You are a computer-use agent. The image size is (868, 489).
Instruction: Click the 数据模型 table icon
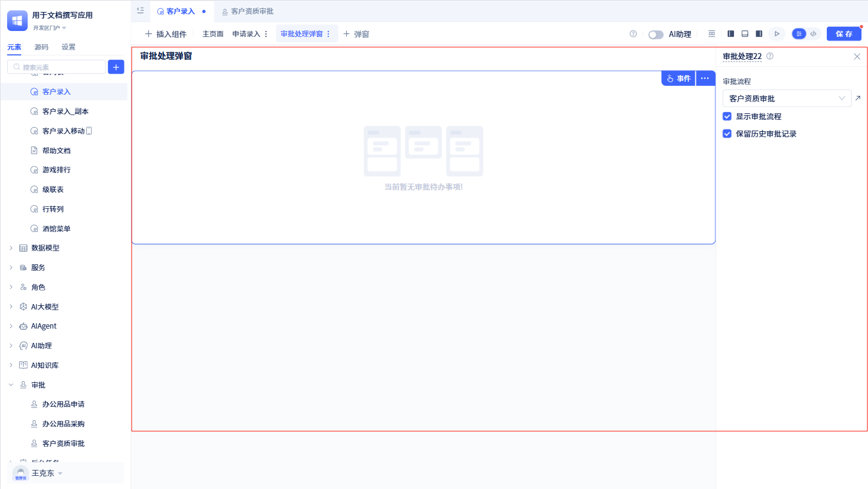click(23, 248)
